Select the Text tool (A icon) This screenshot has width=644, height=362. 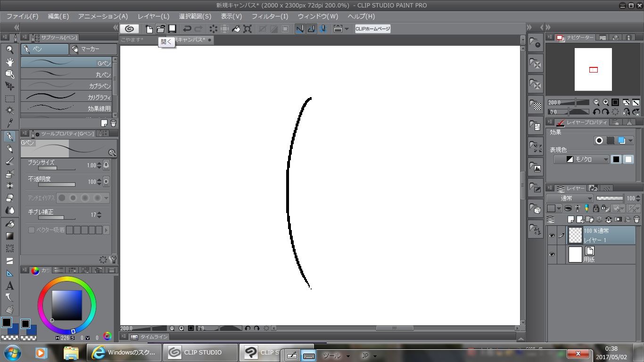(x=9, y=286)
